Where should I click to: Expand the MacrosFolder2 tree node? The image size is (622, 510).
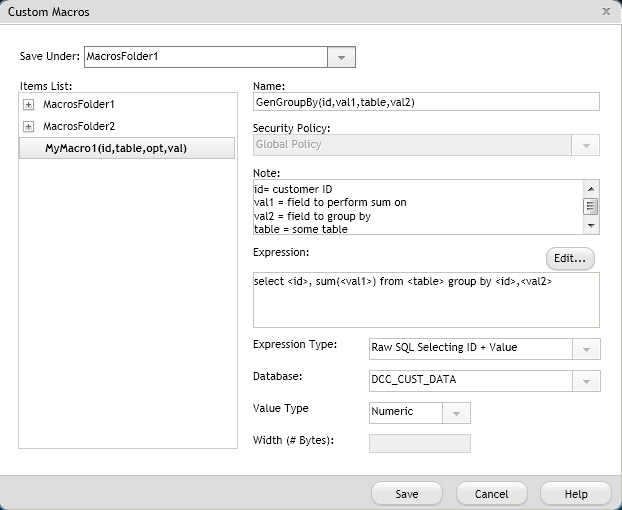tap(28, 126)
